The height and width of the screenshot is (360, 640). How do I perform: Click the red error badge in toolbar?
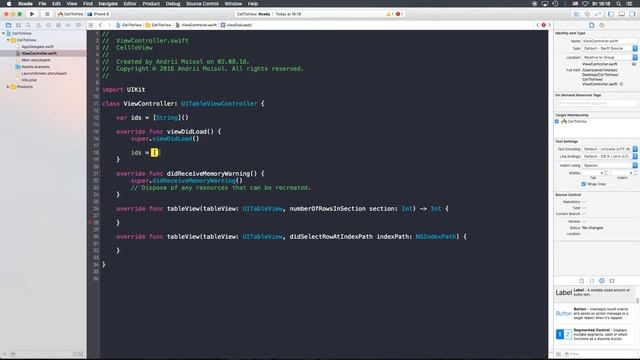399,14
